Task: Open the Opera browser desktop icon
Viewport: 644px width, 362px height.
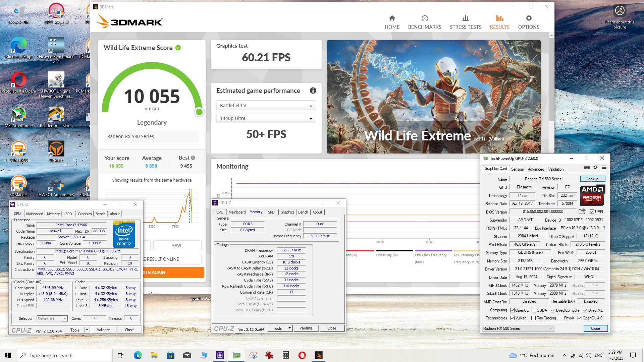Action: tap(19, 83)
